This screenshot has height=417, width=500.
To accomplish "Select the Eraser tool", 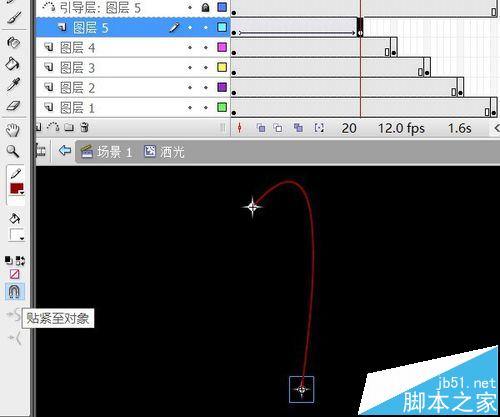I will [13, 106].
